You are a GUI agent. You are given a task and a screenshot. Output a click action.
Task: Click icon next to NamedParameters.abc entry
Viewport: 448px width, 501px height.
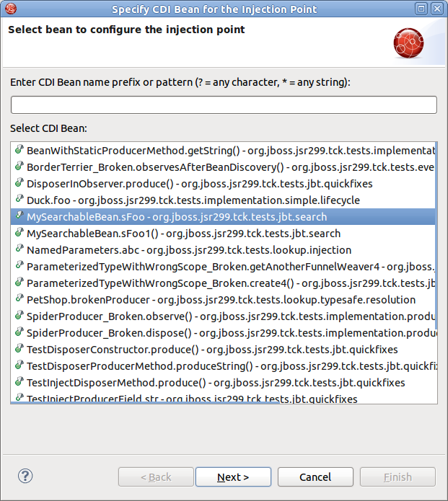coord(18,249)
